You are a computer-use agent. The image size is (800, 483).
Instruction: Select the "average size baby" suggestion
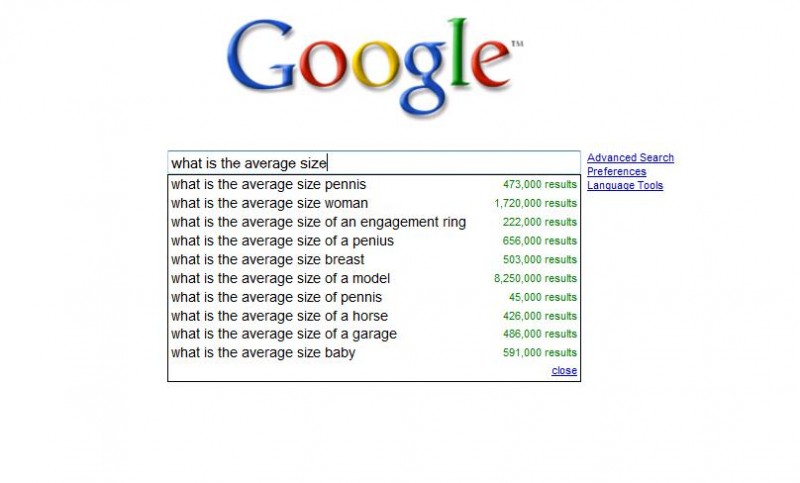click(x=263, y=353)
